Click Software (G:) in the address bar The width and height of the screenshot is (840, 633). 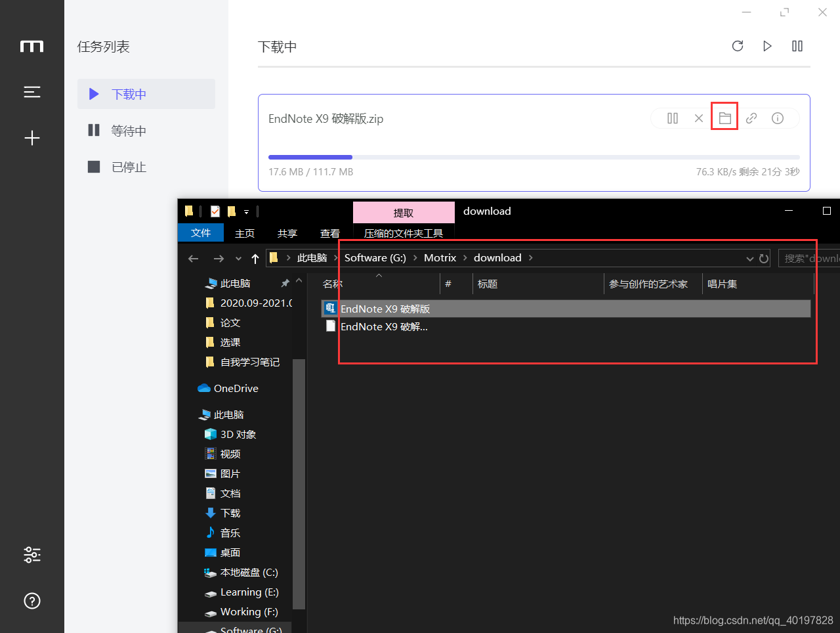click(x=375, y=258)
